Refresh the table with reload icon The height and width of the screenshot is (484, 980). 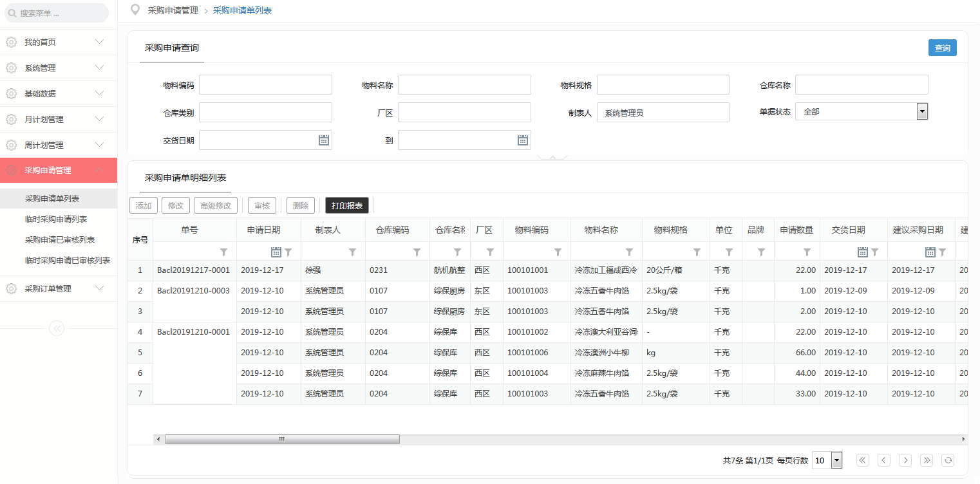point(948,460)
